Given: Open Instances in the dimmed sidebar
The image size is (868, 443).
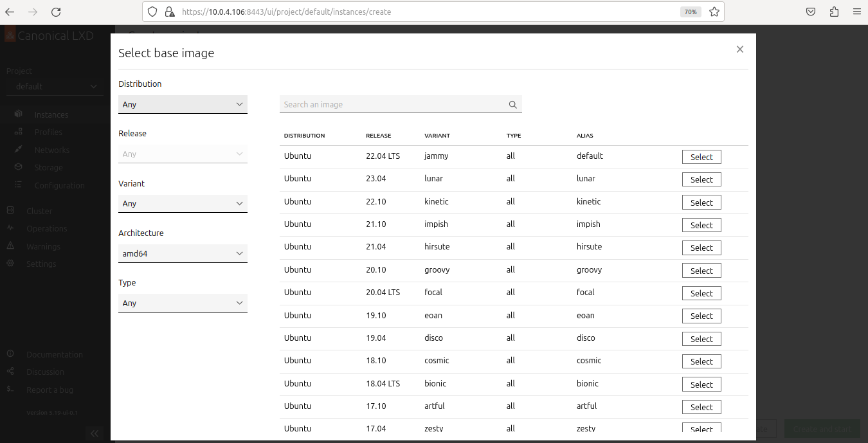Looking at the screenshot, I should [51, 114].
